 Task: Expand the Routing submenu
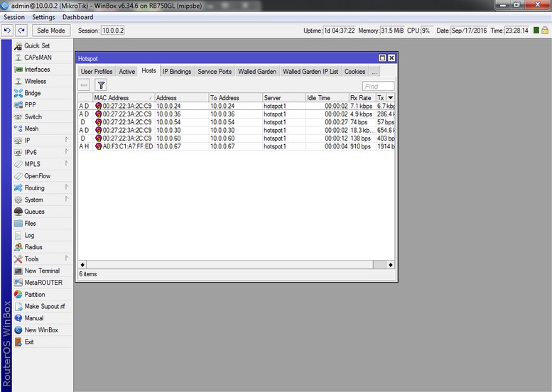coord(67,187)
